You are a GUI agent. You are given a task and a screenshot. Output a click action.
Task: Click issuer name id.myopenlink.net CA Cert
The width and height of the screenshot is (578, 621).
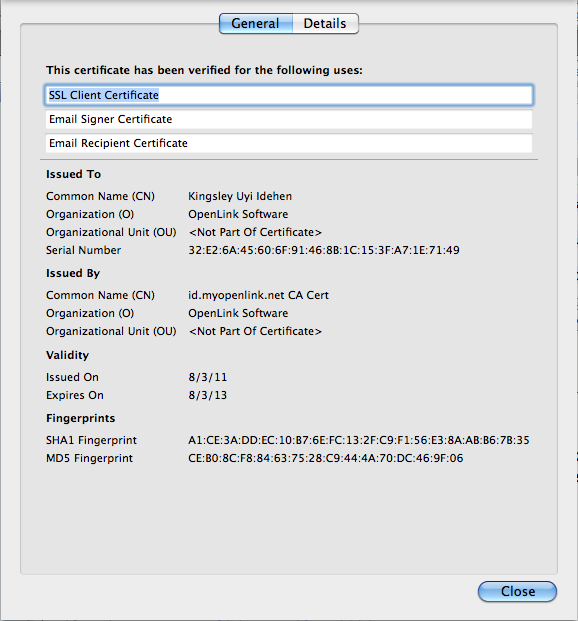click(x=258, y=295)
